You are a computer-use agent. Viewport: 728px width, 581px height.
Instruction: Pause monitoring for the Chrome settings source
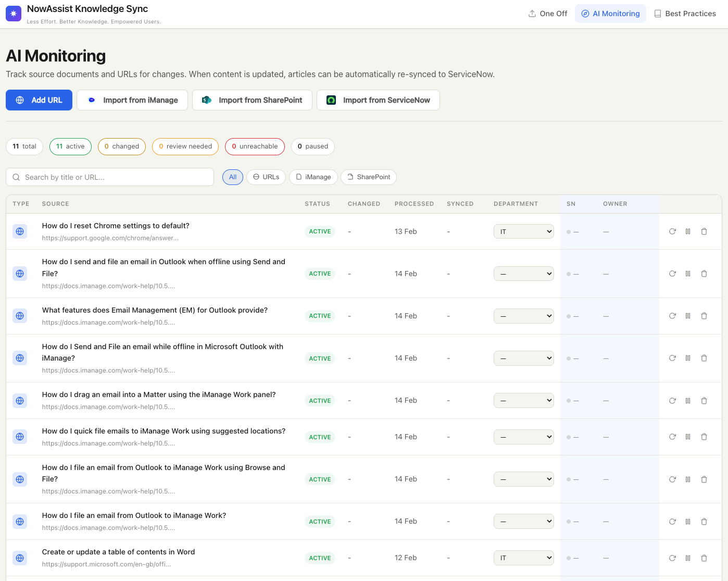click(x=688, y=231)
